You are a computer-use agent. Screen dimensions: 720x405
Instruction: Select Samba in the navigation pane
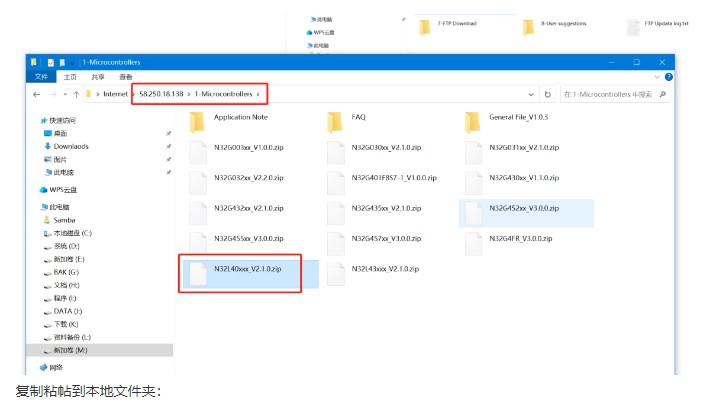64,220
